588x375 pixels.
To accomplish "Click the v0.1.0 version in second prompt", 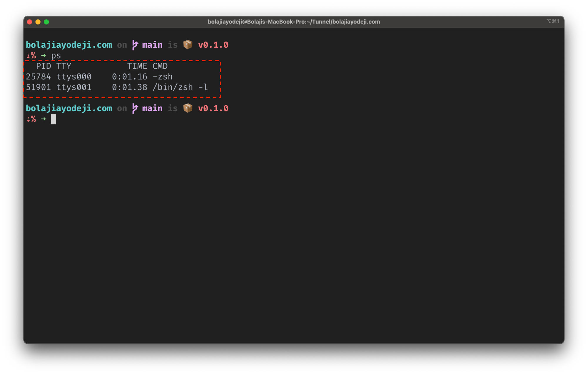I will click(x=213, y=108).
